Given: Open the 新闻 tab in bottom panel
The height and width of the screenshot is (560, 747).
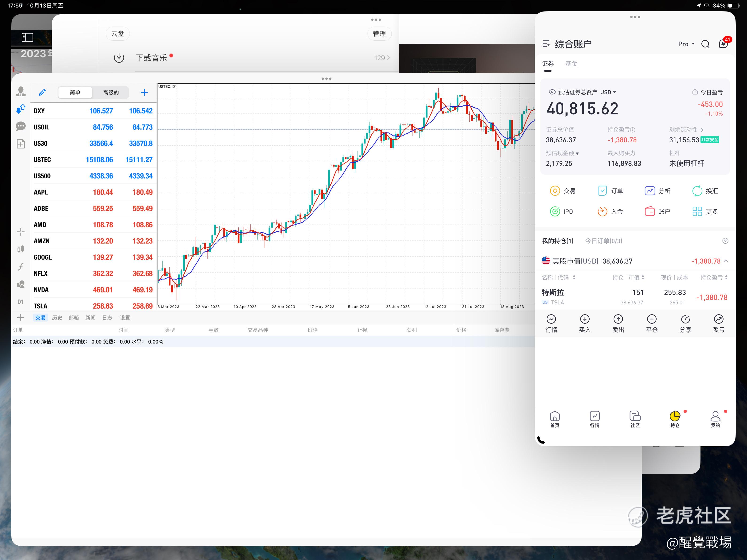Looking at the screenshot, I should click(x=90, y=318).
